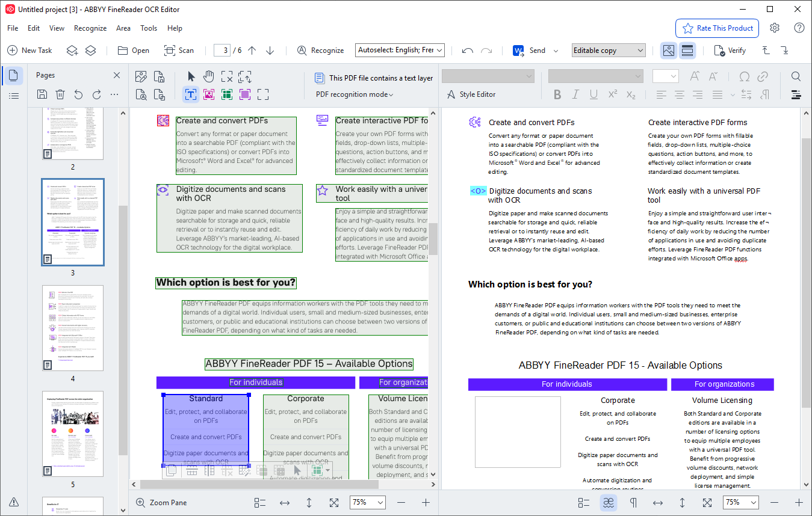Open the File menu
Image resolution: width=812 pixels, height=516 pixels.
(13, 28)
